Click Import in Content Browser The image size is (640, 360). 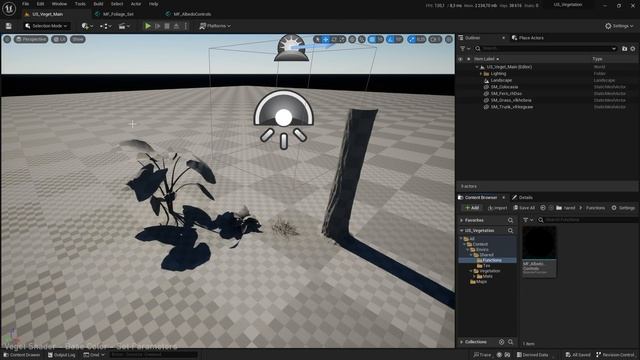pos(497,208)
